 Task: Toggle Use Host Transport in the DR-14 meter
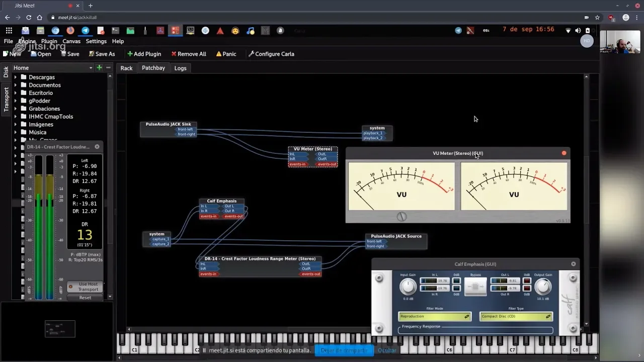point(85,287)
